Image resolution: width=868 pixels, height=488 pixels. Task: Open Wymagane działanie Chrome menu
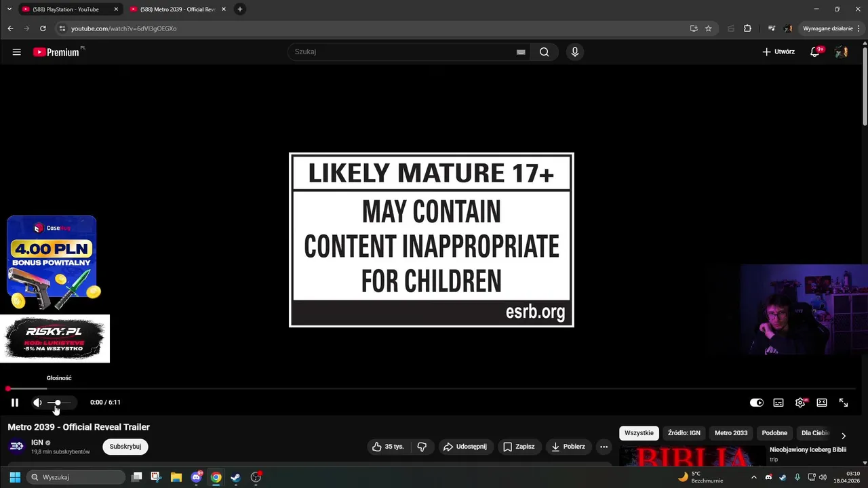(x=831, y=28)
